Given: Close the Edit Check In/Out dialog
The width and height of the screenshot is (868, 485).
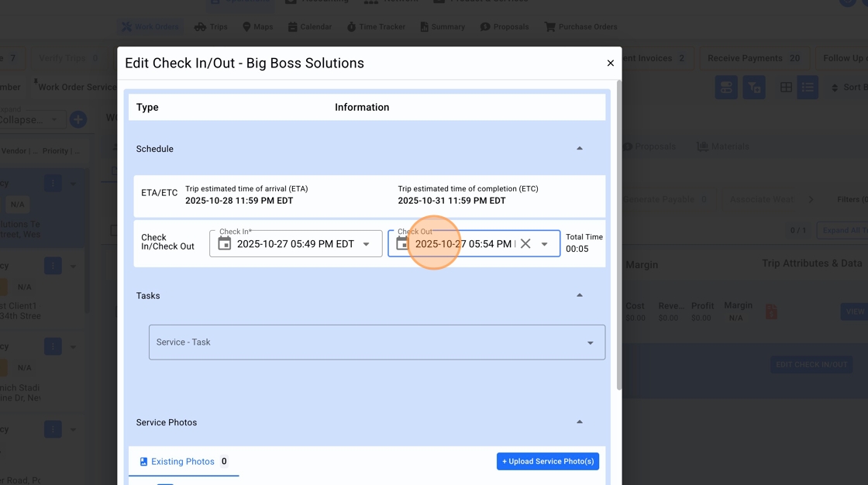Looking at the screenshot, I should (610, 63).
